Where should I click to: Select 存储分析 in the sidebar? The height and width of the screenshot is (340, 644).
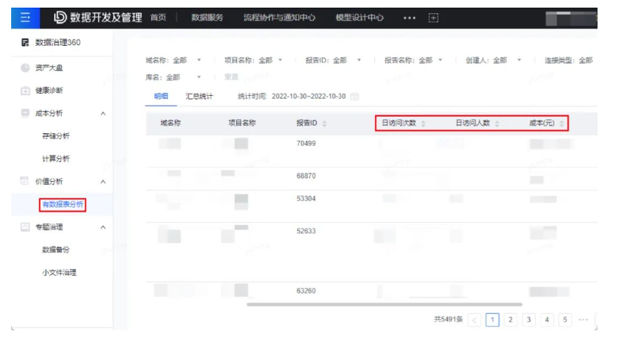(x=56, y=136)
